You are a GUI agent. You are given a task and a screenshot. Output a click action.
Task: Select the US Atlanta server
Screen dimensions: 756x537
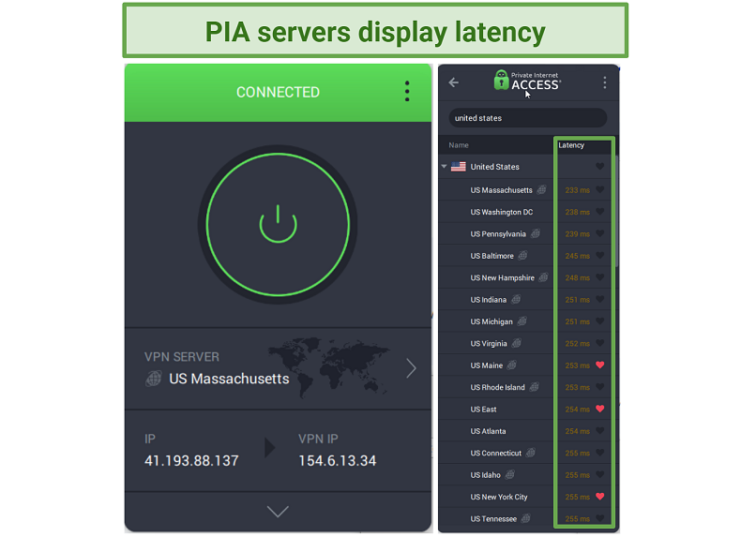[x=526, y=431]
